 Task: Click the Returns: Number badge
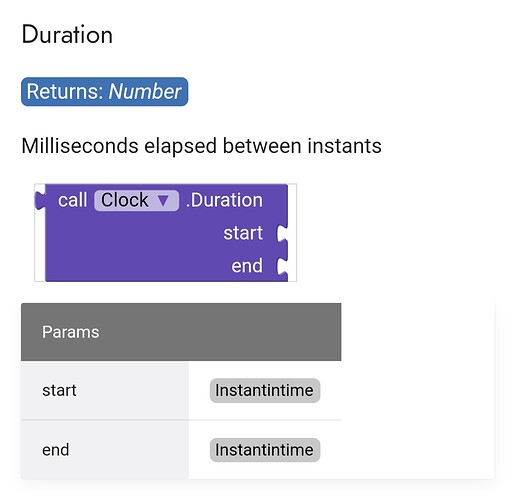104,92
